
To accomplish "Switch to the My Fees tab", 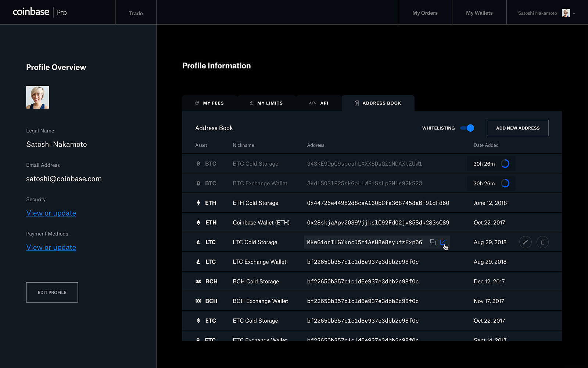I will [209, 103].
